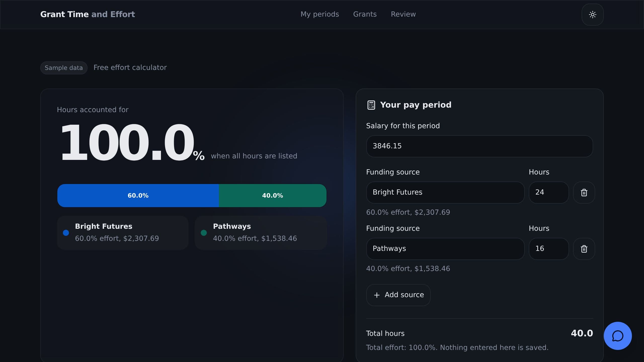This screenshot has width=644, height=362.
Task: Edit the hours field showing 16
Action: 549,249
